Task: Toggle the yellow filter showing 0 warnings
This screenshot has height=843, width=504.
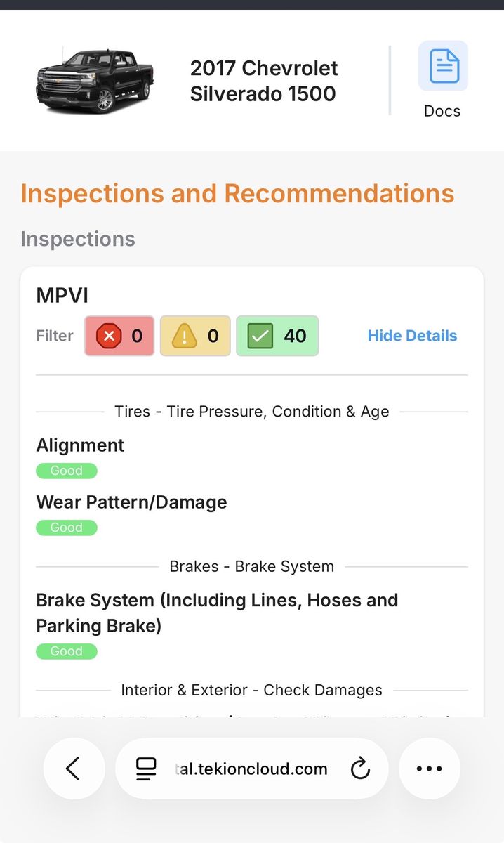Action: pos(195,336)
